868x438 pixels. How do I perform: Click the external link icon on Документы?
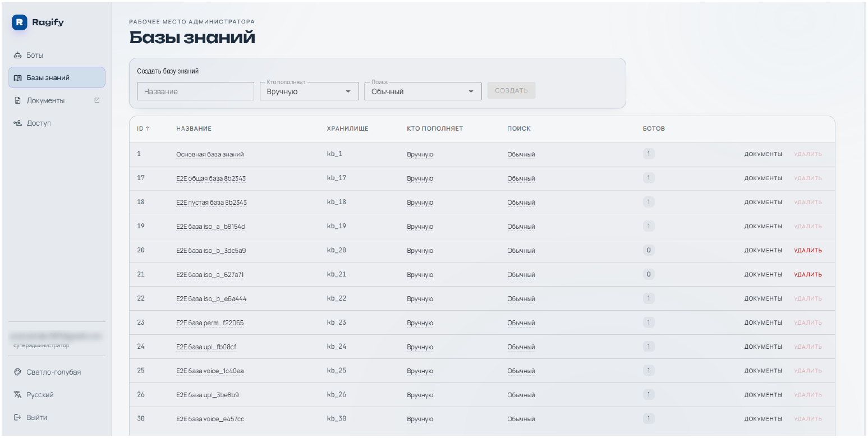(97, 100)
